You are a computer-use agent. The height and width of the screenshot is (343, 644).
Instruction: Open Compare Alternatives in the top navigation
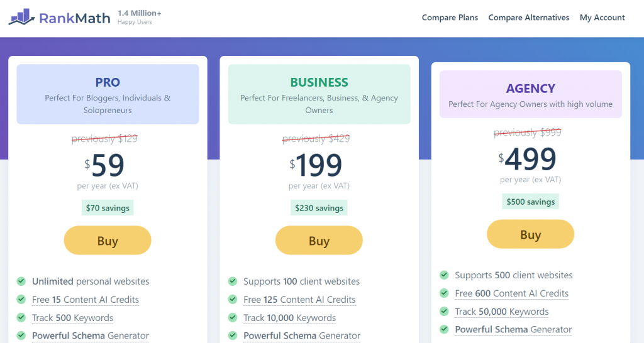[x=528, y=18]
